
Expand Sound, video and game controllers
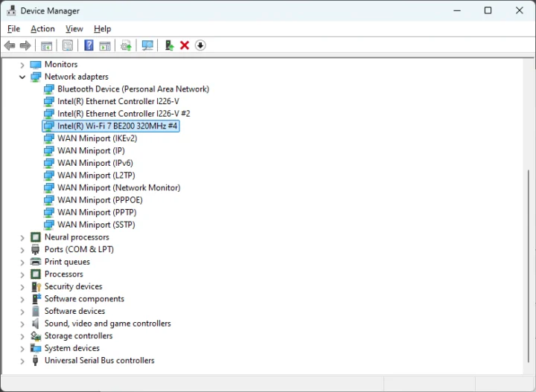(x=22, y=324)
